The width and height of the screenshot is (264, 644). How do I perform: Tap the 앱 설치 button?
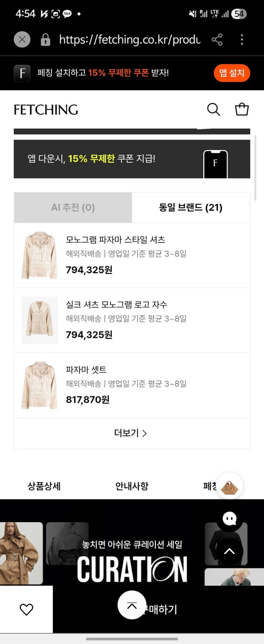coord(232,73)
